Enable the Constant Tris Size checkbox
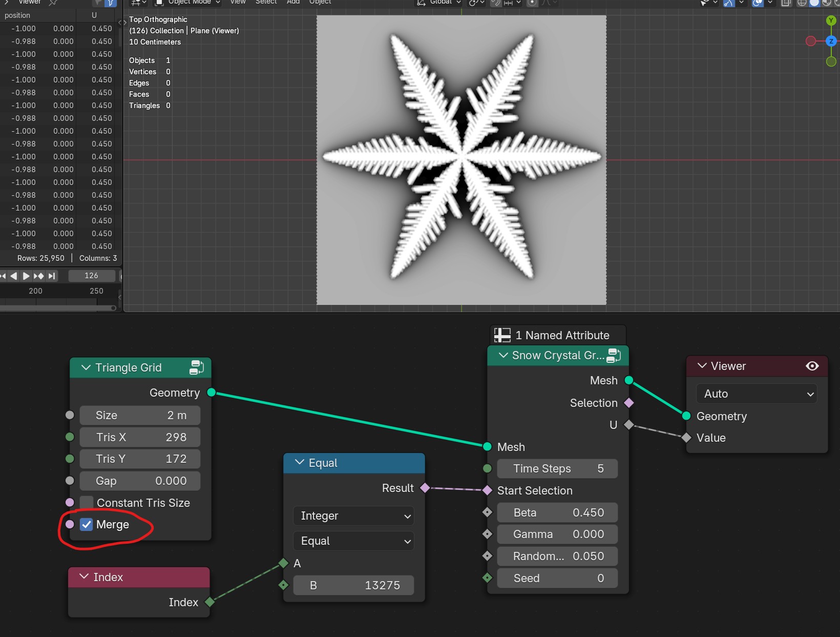Viewport: 840px width, 637px height. 87,503
